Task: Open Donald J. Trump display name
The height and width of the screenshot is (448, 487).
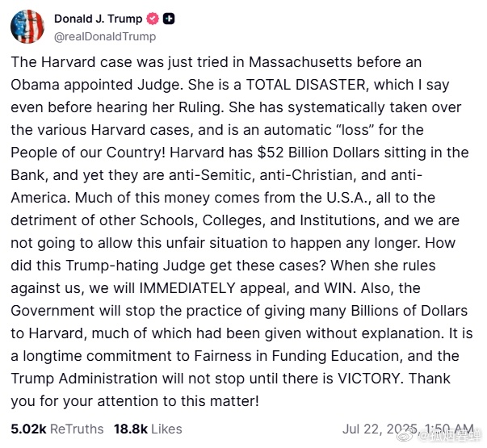Action: (x=99, y=19)
